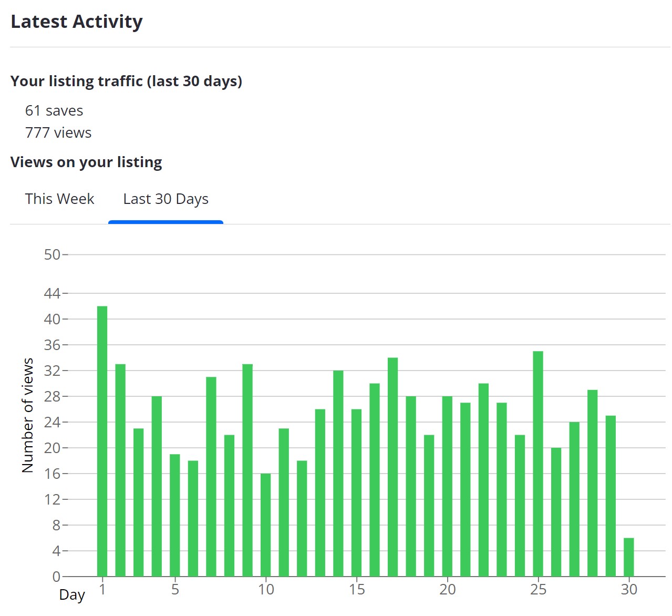The height and width of the screenshot is (616, 672).
Task: Click the bar for Day 5
Action: pyautogui.click(x=175, y=515)
